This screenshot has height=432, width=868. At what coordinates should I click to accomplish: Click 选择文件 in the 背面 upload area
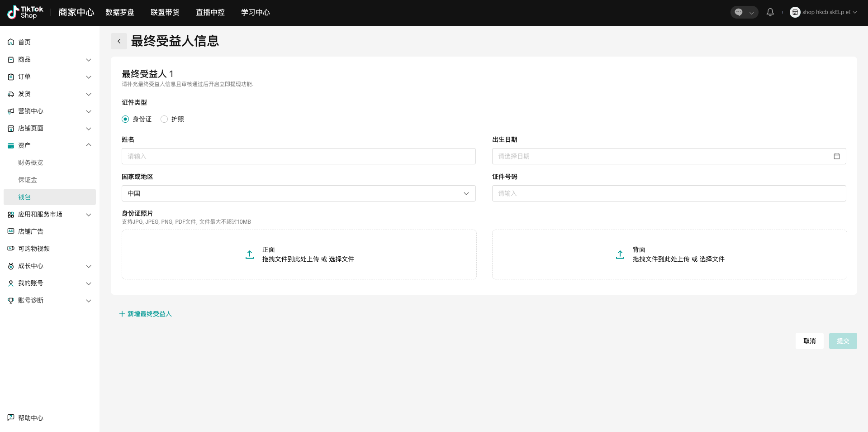pos(712,259)
